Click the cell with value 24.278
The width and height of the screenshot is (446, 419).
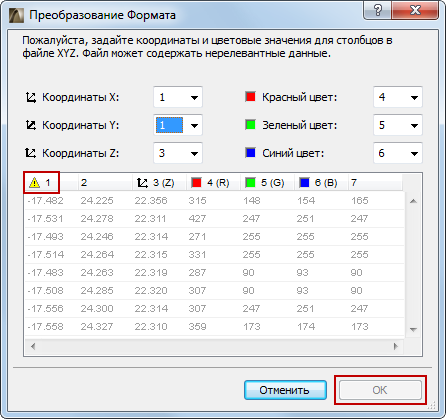97,219
